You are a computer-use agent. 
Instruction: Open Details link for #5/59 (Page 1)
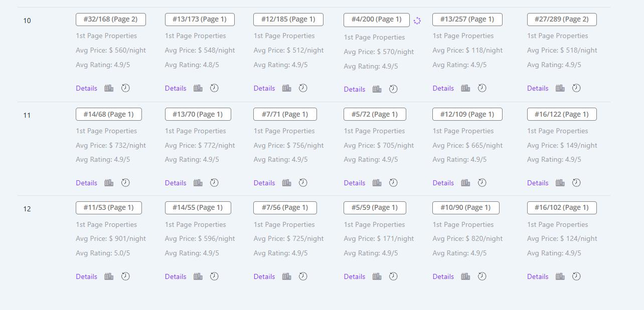point(354,276)
